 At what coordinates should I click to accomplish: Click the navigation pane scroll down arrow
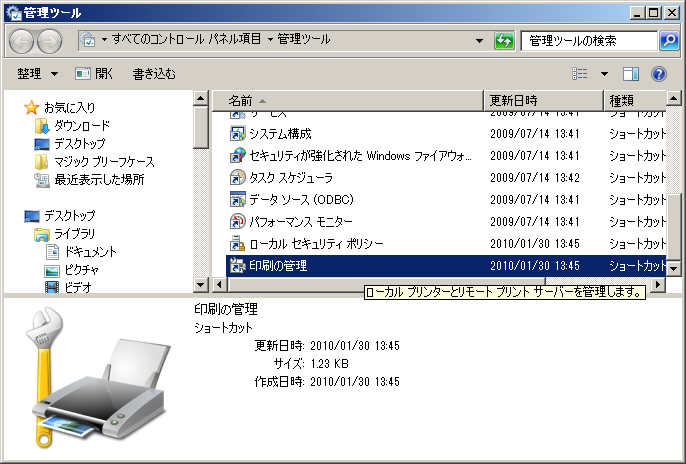200,285
